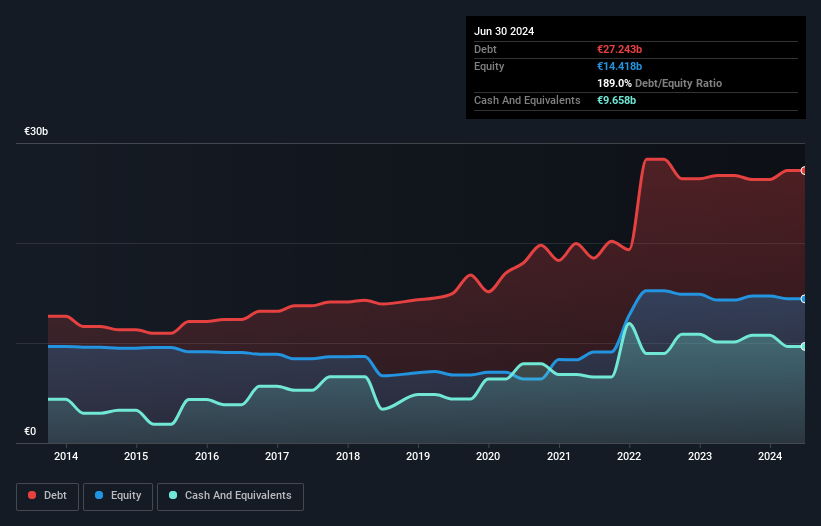Toggle the Cash And Equivalents legend button

pyautogui.click(x=230, y=496)
